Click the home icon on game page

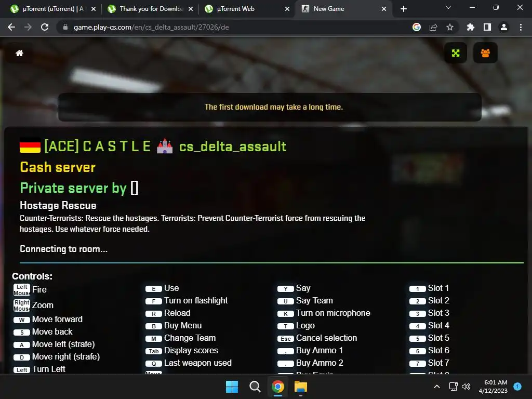click(19, 53)
